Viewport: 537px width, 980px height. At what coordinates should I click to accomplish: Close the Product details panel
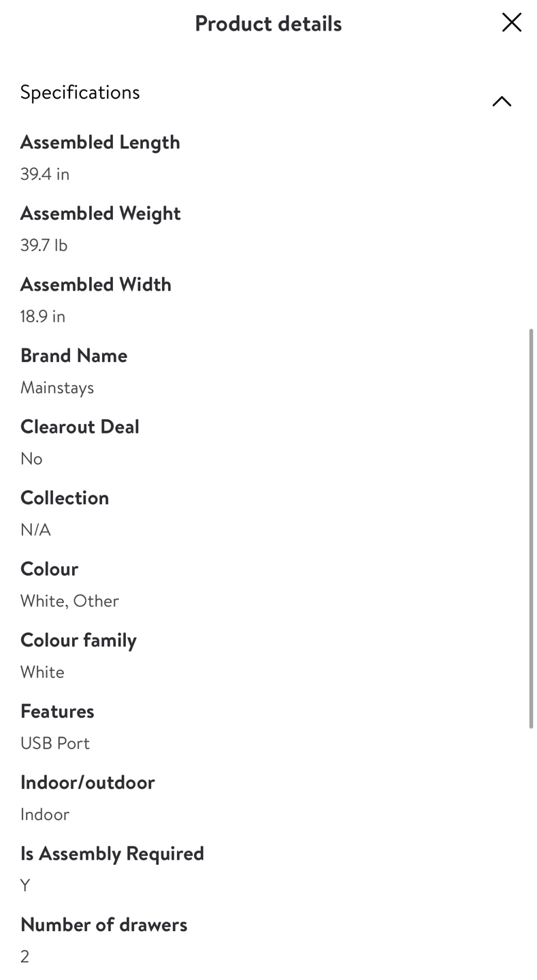pos(511,22)
